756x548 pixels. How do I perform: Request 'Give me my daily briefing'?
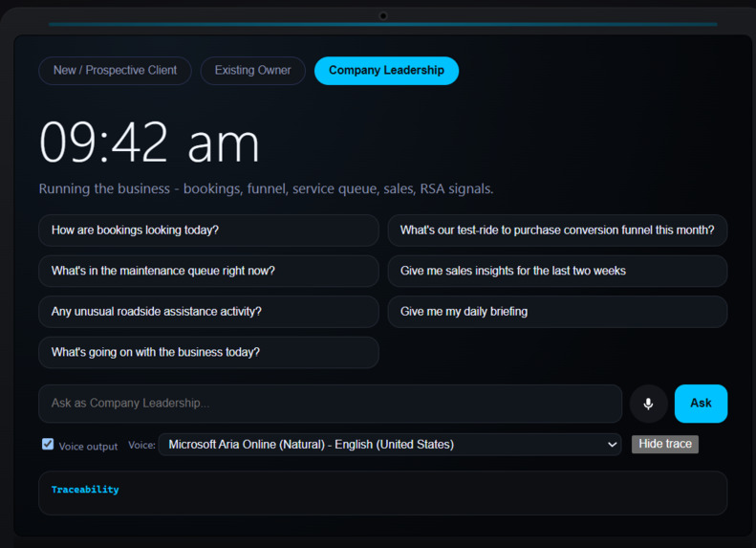point(557,312)
